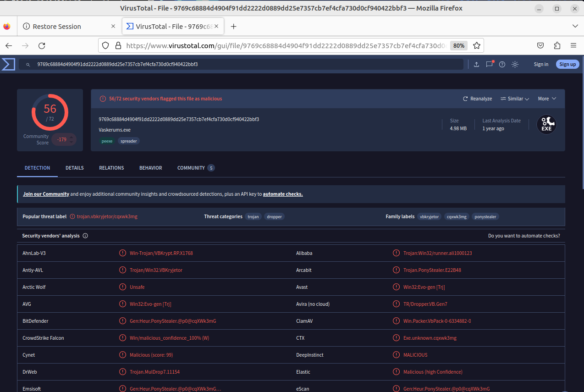The image size is (584, 392).
Task: Click the Reanalyze button
Action: (x=477, y=99)
